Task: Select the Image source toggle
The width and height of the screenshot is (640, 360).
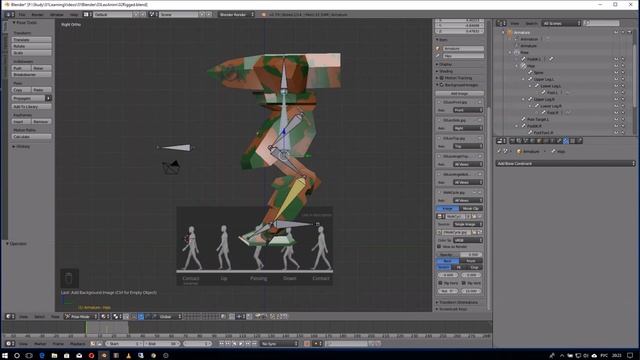Action: point(447,208)
